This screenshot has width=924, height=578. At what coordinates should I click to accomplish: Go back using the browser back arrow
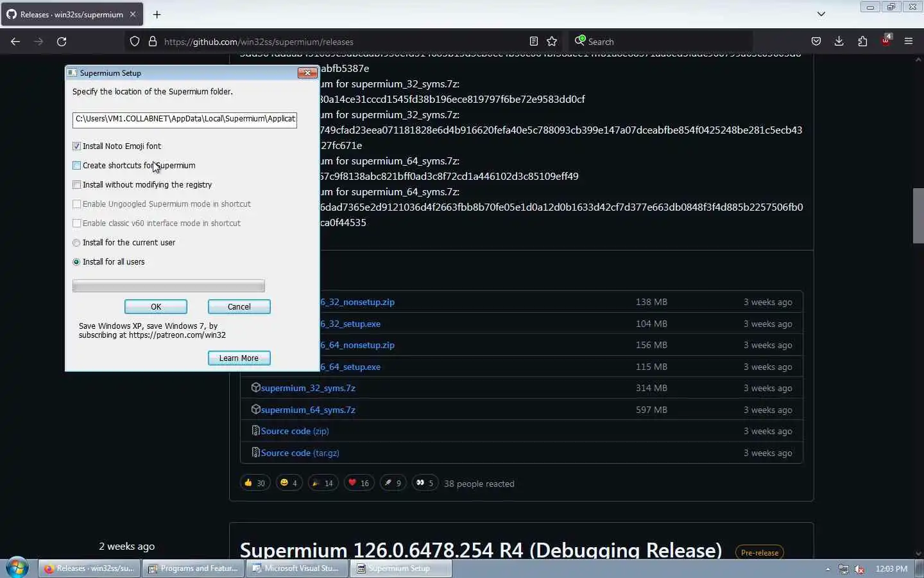[x=15, y=42]
